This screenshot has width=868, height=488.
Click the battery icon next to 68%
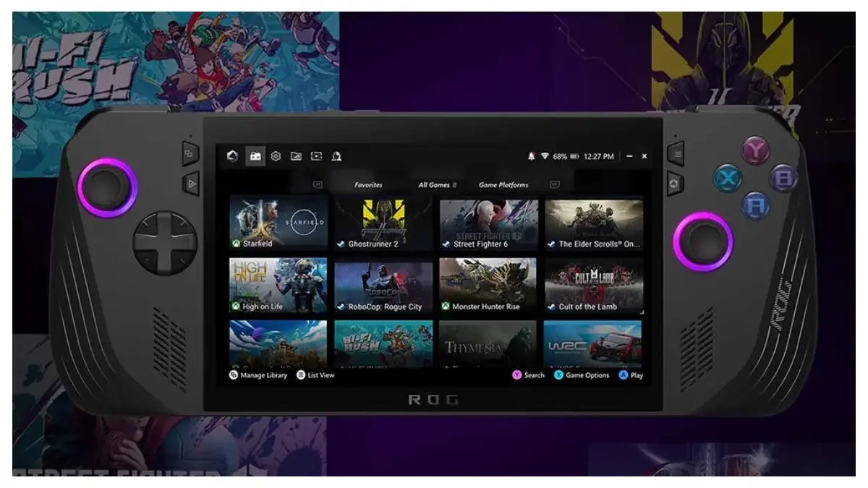pyautogui.click(x=575, y=156)
